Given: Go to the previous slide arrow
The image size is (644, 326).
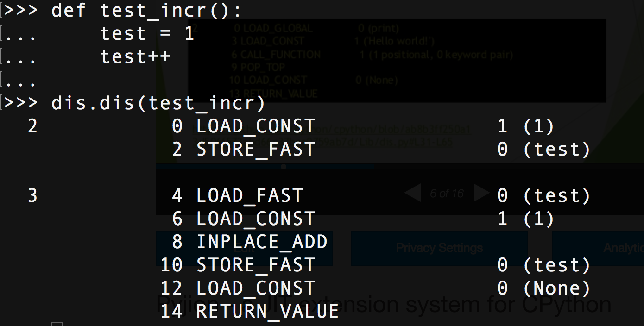Looking at the screenshot, I should [413, 193].
